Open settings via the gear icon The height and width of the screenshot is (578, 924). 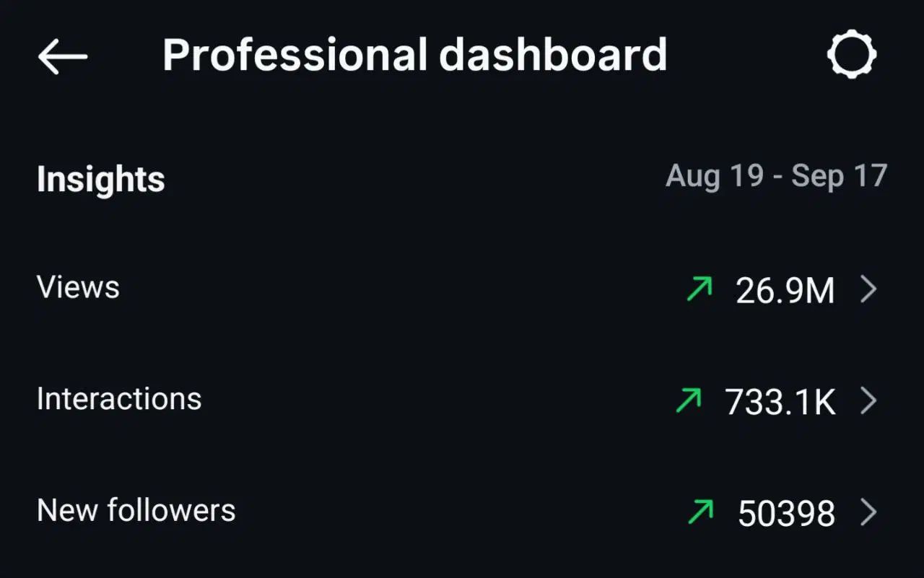pyautogui.click(x=852, y=54)
